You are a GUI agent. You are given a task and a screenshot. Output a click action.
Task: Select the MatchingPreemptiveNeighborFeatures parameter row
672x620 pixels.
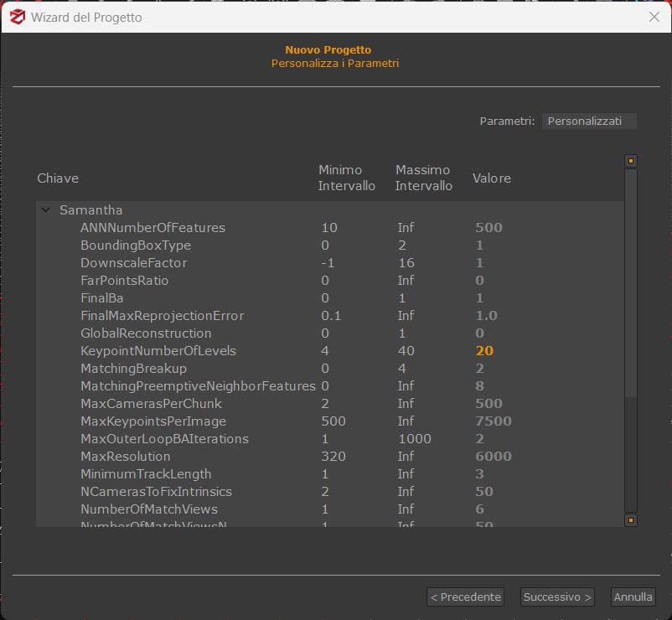click(x=330, y=386)
